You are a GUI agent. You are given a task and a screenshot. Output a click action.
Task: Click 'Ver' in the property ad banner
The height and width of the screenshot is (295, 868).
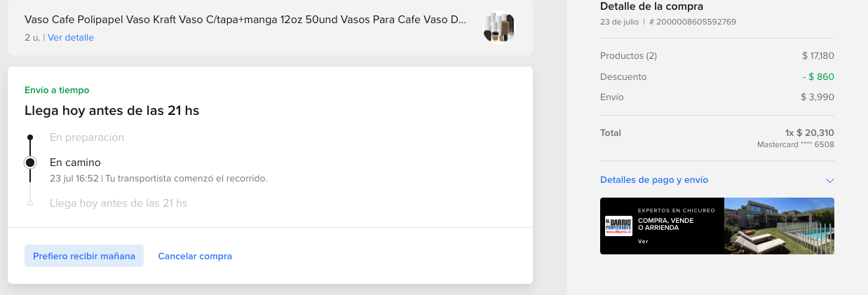click(x=643, y=241)
